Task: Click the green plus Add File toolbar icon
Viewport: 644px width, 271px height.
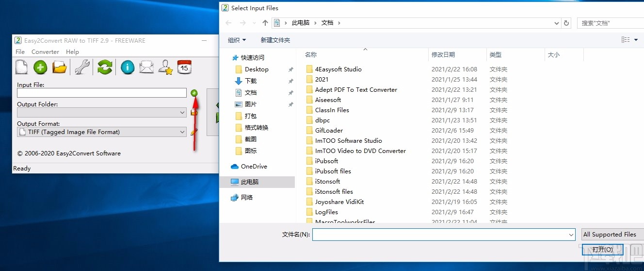Action: (40, 67)
